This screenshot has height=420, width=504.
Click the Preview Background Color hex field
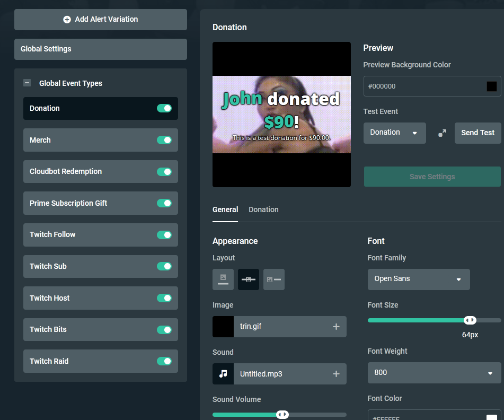tap(424, 86)
